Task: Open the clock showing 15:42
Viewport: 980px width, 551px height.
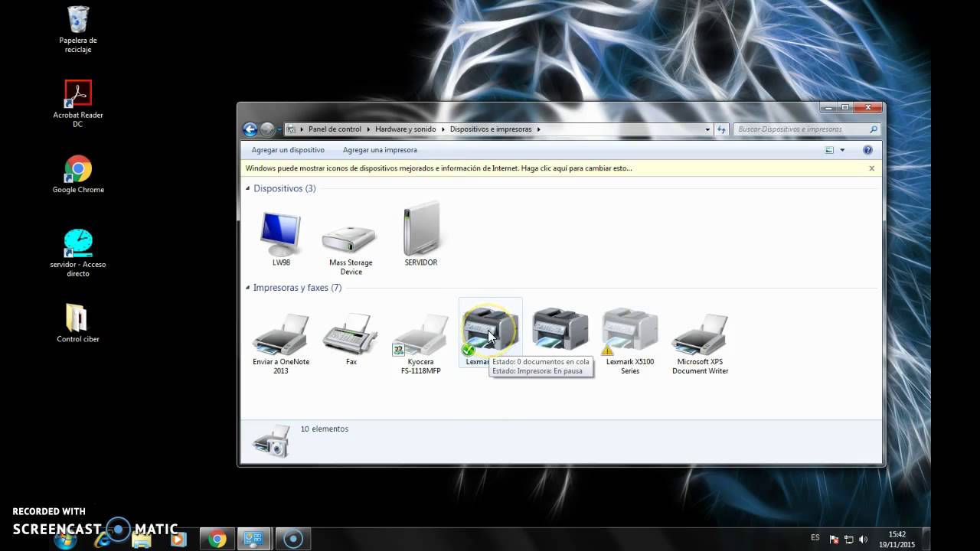Action: click(x=897, y=540)
